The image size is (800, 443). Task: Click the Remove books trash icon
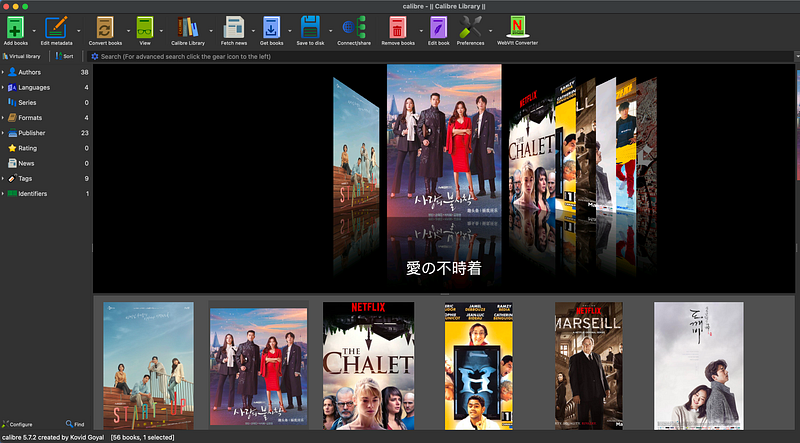[x=398, y=27]
